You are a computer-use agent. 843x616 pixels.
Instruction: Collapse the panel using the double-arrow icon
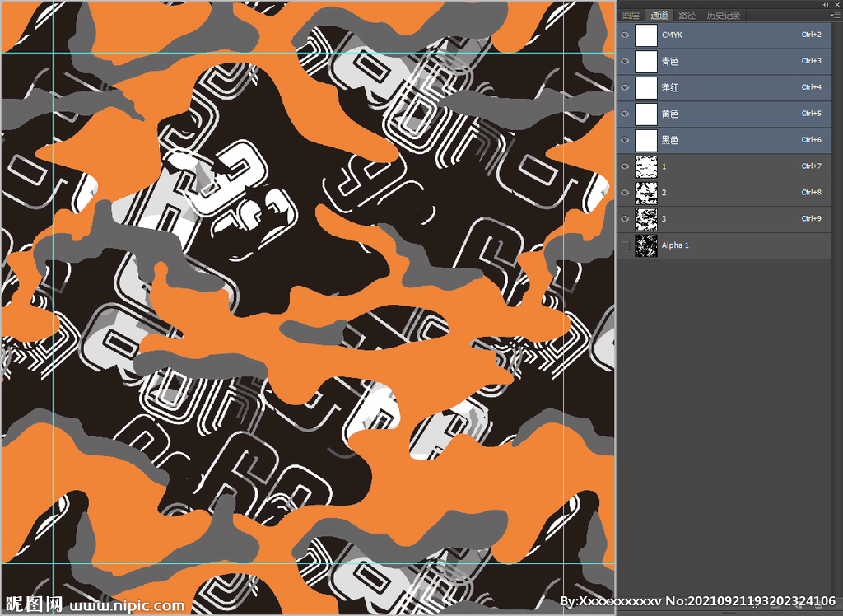(825, 5)
